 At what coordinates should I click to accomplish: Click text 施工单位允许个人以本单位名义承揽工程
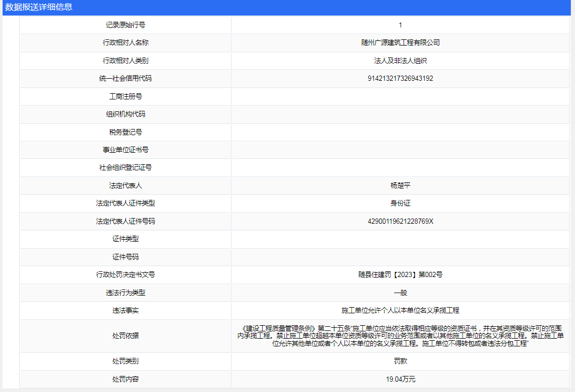coord(400,310)
